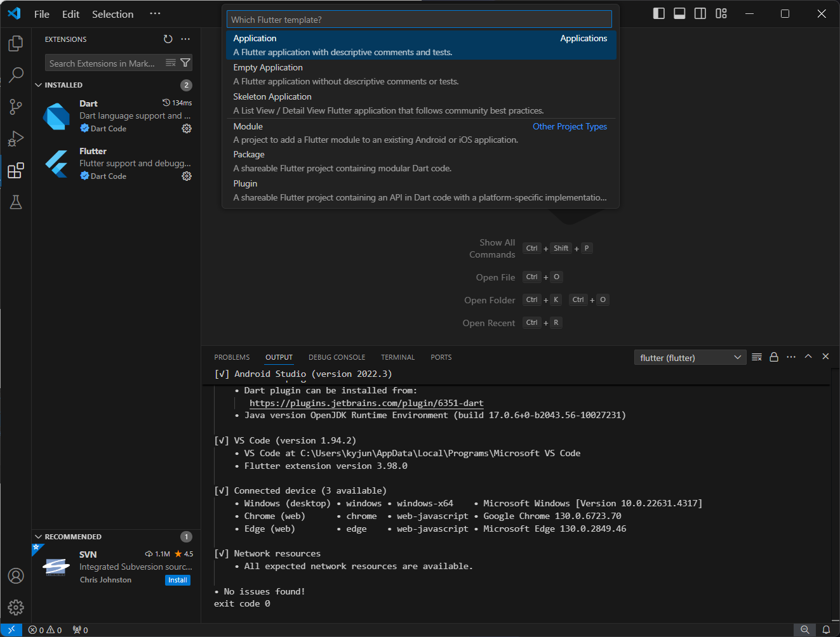
Task: Click the ports forwarded status item
Action: point(81,630)
